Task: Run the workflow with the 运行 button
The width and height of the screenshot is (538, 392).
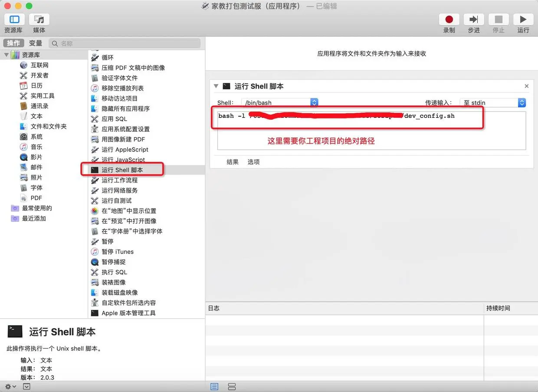Action: tap(523, 20)
